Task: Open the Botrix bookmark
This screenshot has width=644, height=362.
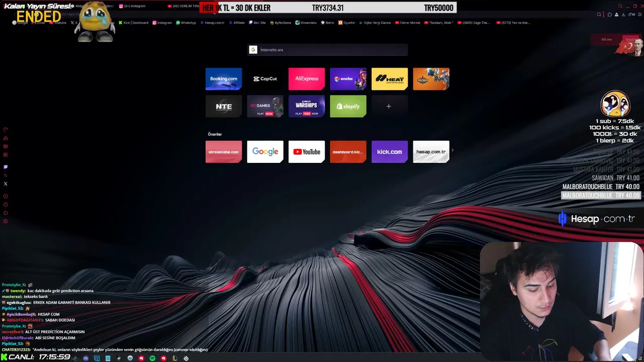Action: 328,23
